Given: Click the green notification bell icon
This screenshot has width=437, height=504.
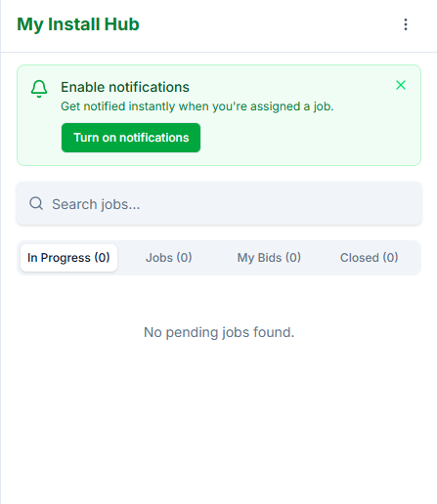Looking at the screenshot, I should click(x=39, y=89).
